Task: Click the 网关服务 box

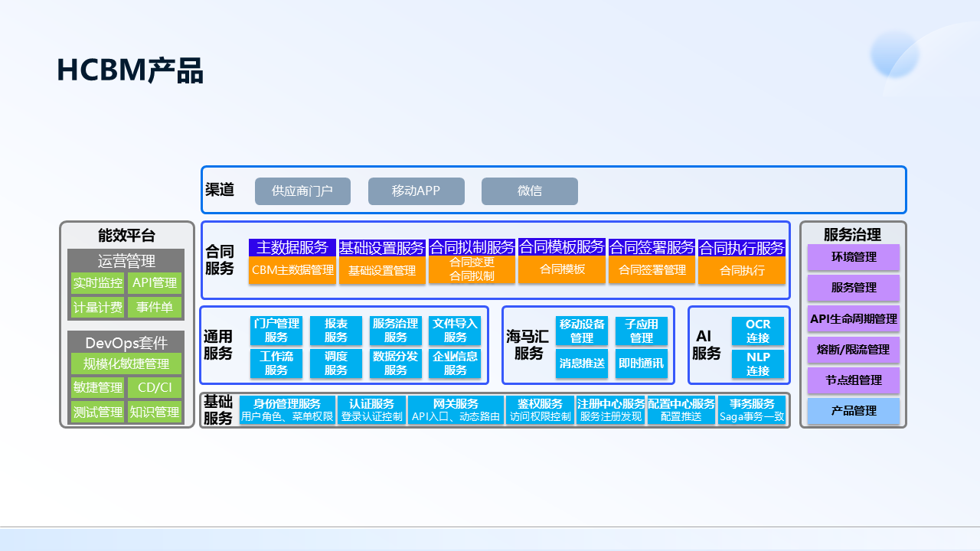Action: pyautogui.click(x=456, y=410)
